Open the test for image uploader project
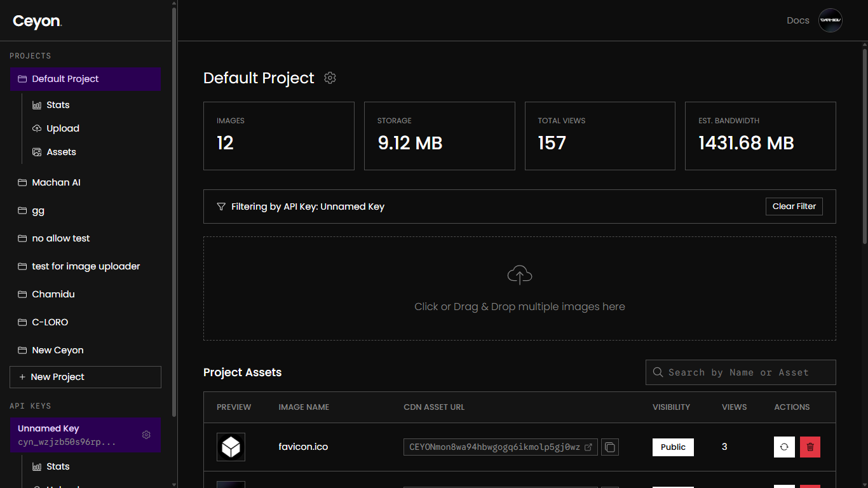Viewport: 868px width, 488px height. tap(85, 266)
